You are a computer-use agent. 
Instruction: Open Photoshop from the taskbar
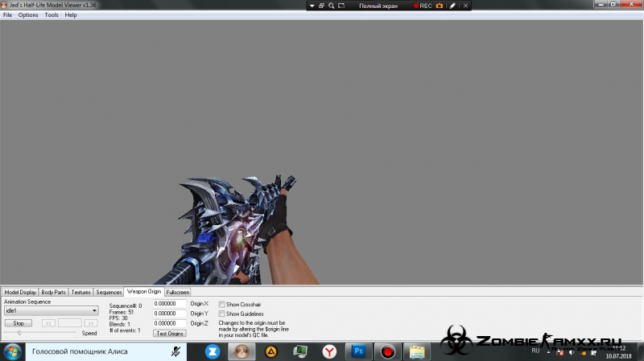point(358,351)
